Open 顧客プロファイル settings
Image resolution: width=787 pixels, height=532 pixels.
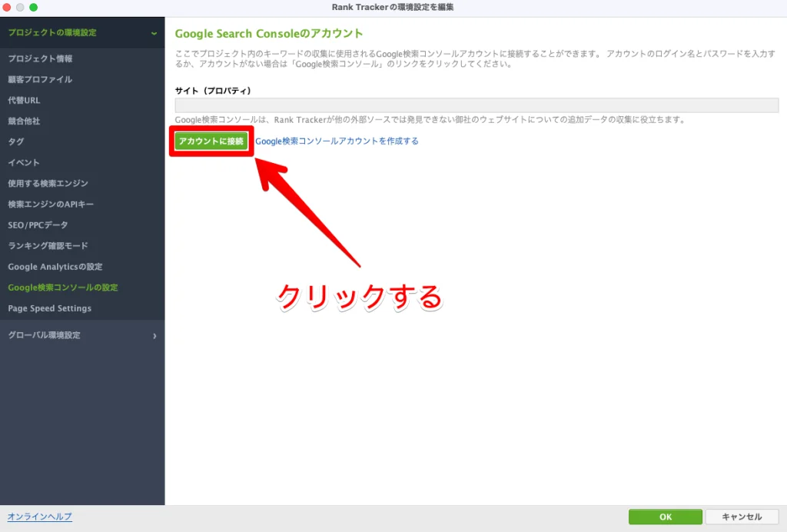(40, 79)
